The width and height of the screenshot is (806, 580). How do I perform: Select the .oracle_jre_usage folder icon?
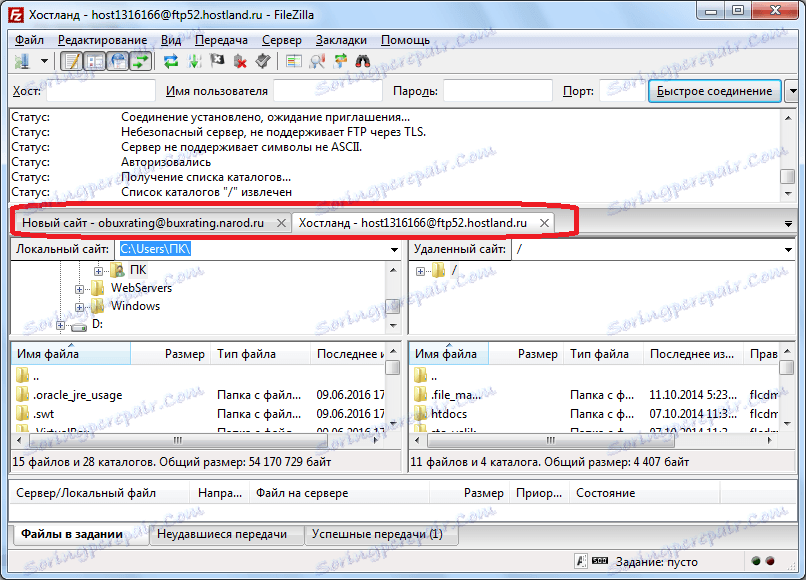tap(22, 395)
